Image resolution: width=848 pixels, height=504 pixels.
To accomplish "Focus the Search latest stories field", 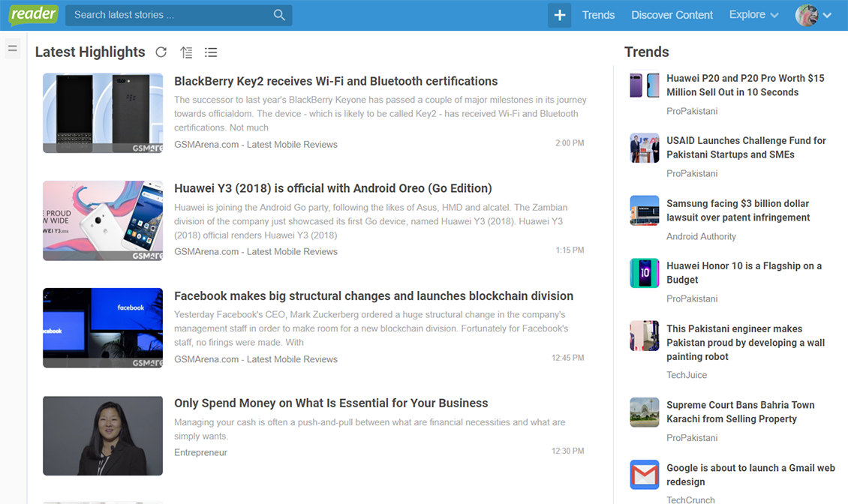I will [179, 15].
